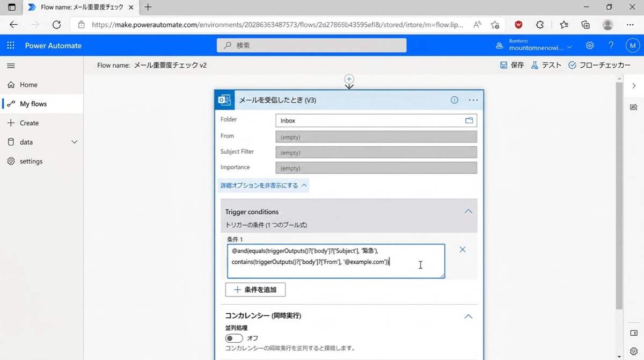Viewport: 644px width, 360px height.
Task: Delete condition 1 with X icon
Action: pos(462,249)
